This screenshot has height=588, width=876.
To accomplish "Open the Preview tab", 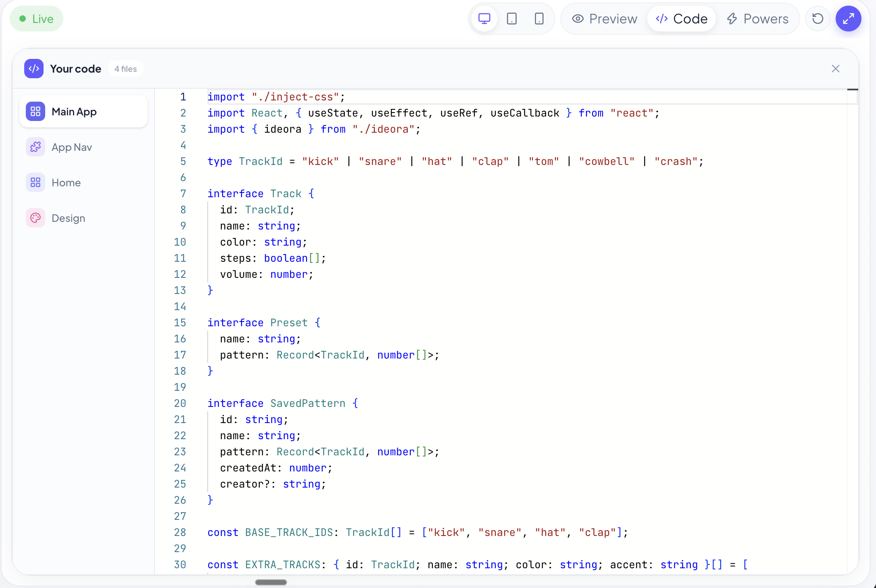I will 605,19.
